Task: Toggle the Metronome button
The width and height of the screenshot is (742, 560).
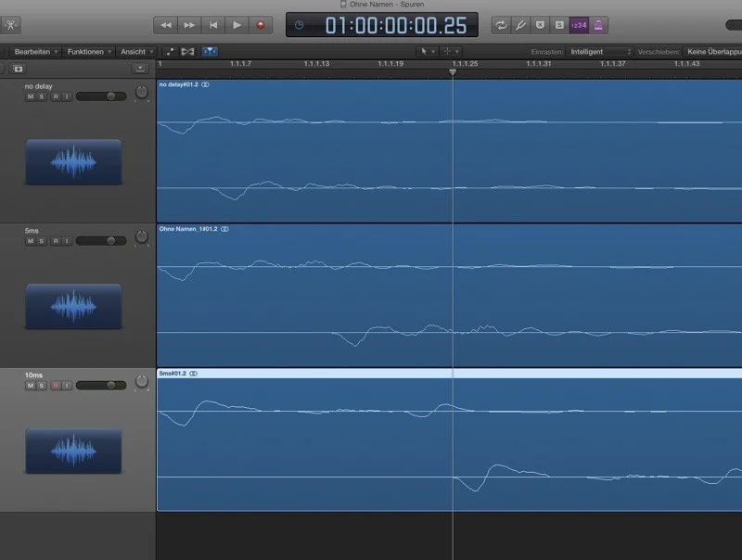Action: pos(598,25)
